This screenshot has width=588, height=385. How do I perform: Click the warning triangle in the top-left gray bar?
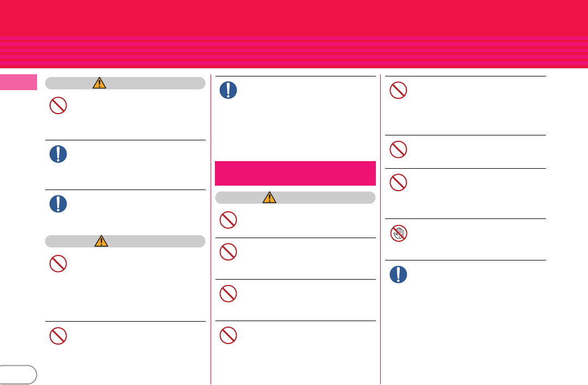[99, 83]
